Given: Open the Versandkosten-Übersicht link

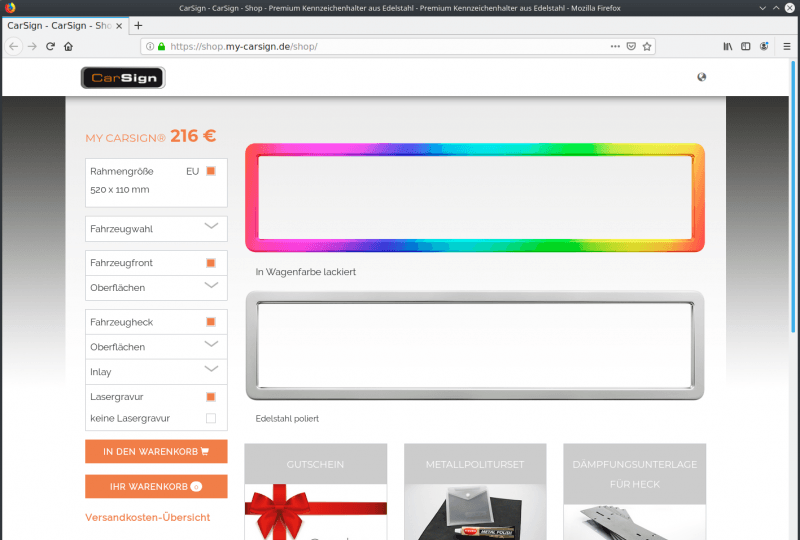Looking at the screenshot, I should [x=147, y=518].
